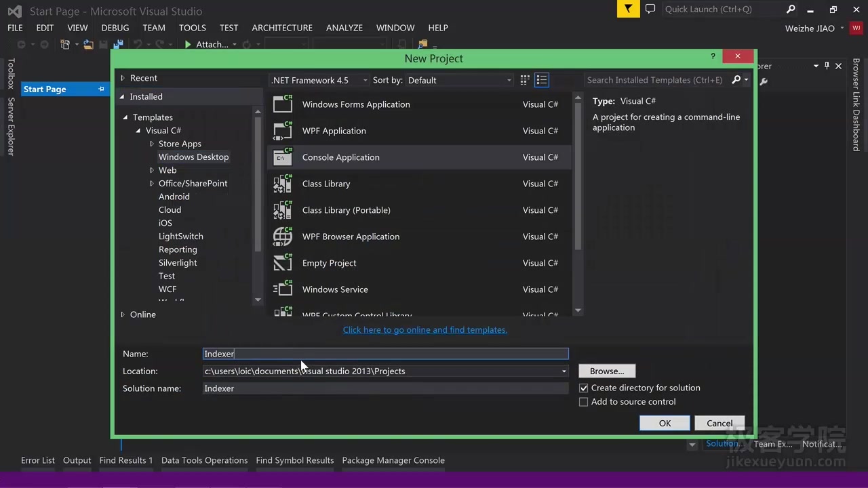Open the Browser Link Dashboard side tab
Viewport: 868px width, 488px height.
point(856,104)
